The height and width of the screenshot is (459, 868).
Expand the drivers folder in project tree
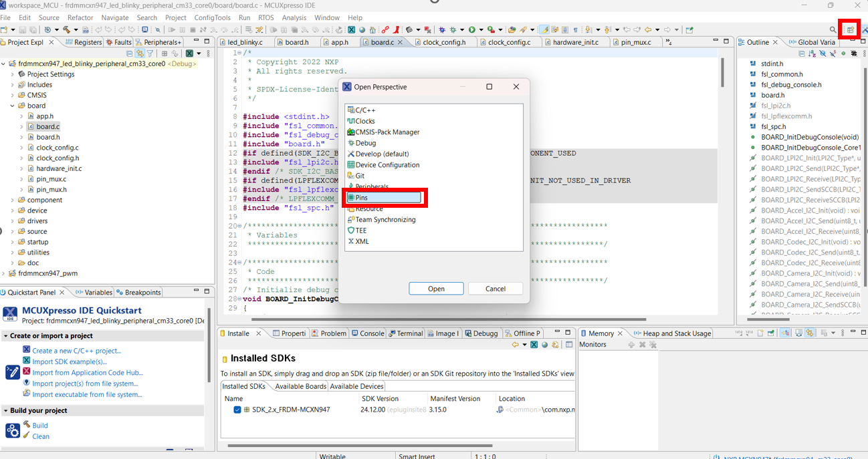coord(12,221)
